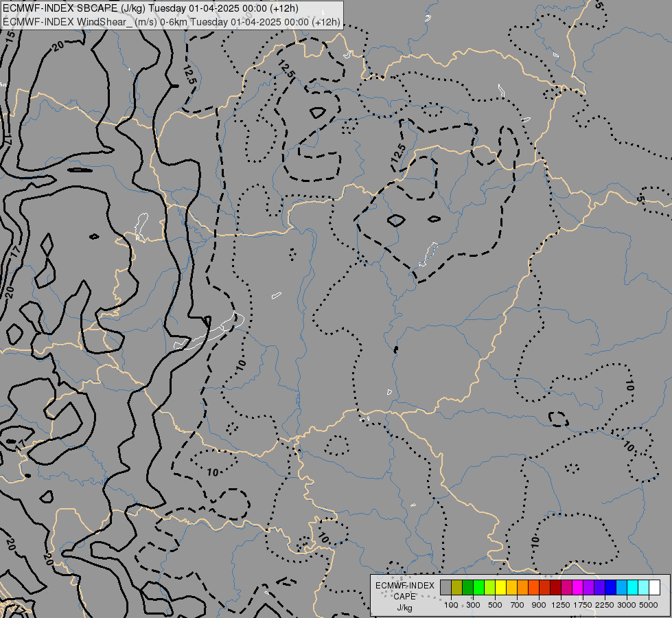Select the orange-red legend swatch before 900

tap(533, 587)
